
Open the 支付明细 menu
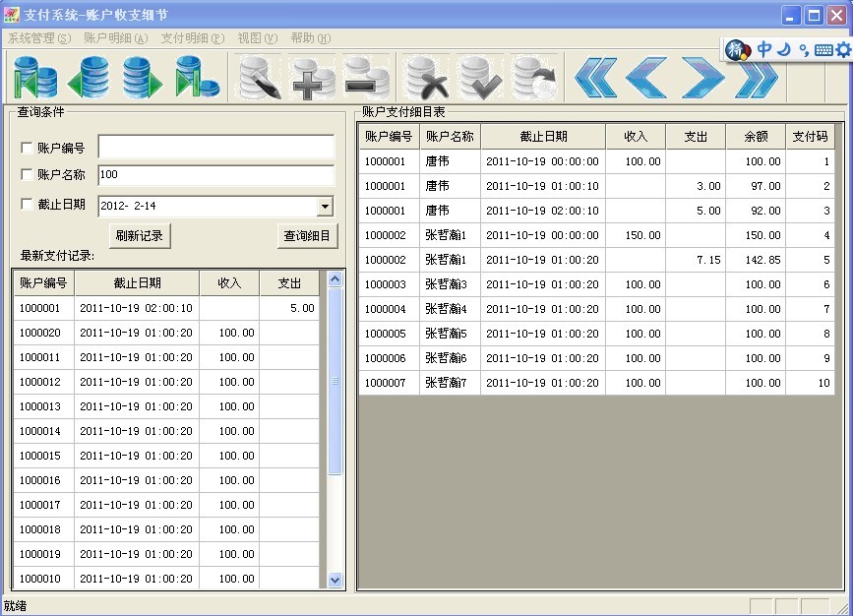click(192, 38)
